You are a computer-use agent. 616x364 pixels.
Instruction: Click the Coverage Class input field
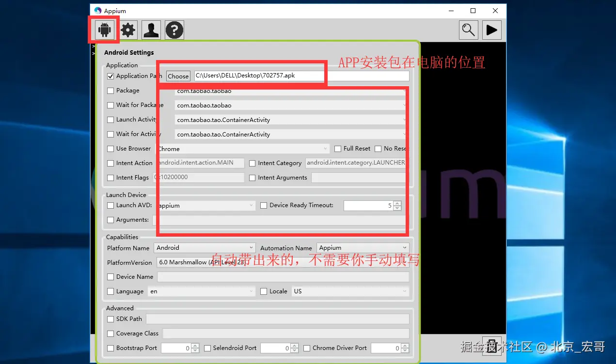(x=286, y=334)
